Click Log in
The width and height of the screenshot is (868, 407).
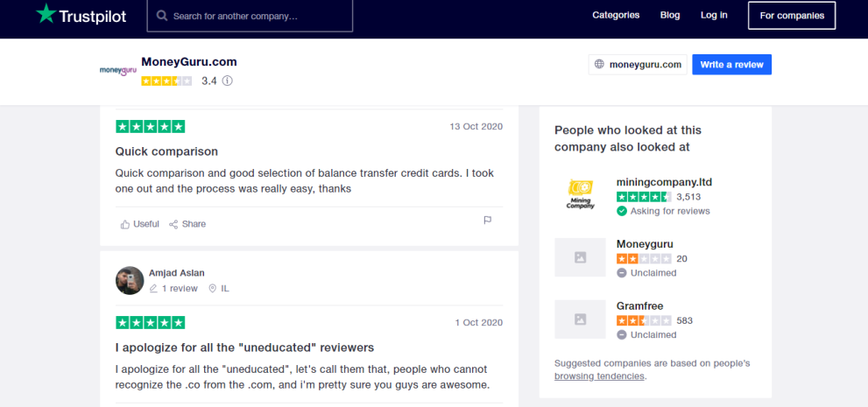pos(714,15)
